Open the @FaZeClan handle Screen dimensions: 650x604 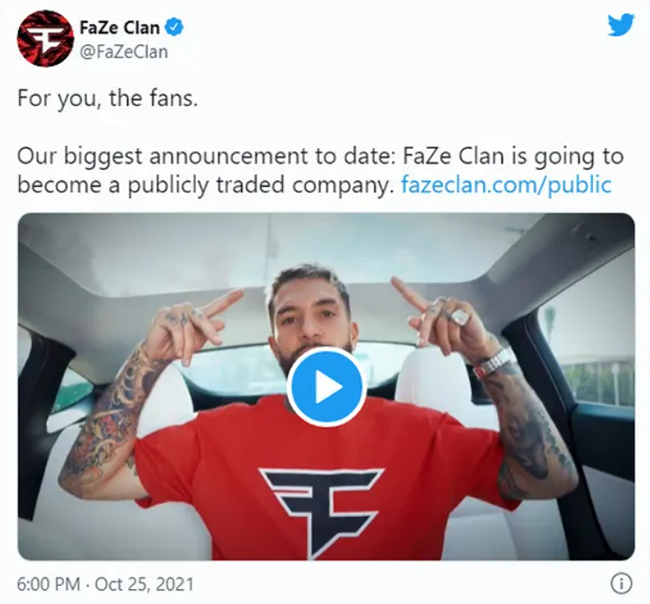click(124, 52)
